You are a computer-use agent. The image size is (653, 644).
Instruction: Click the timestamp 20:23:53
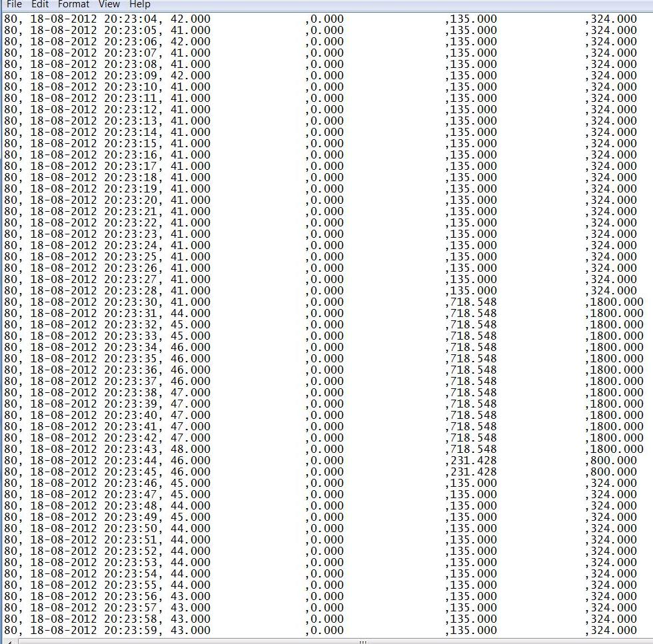pos(131,562)
